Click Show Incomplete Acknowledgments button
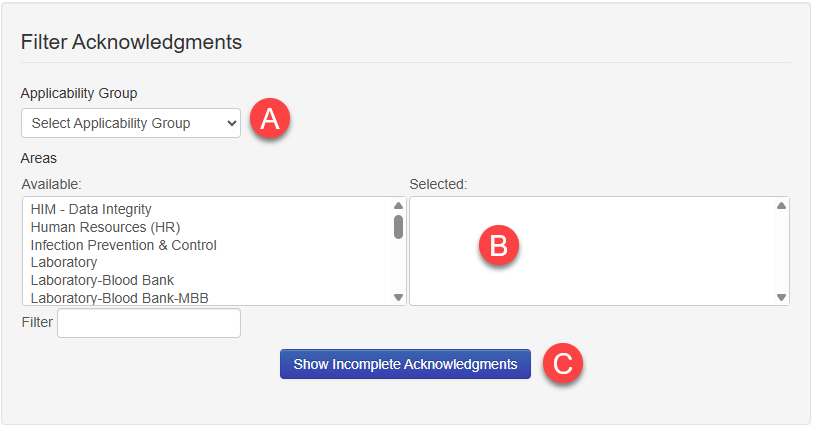814x427 pixels. [x=405, y=364]
